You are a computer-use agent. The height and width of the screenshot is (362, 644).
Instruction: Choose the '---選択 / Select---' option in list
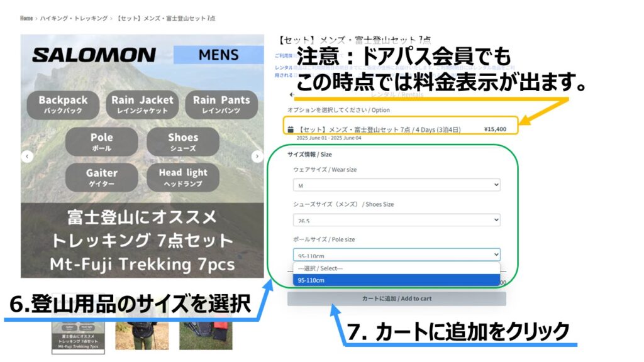397,268
